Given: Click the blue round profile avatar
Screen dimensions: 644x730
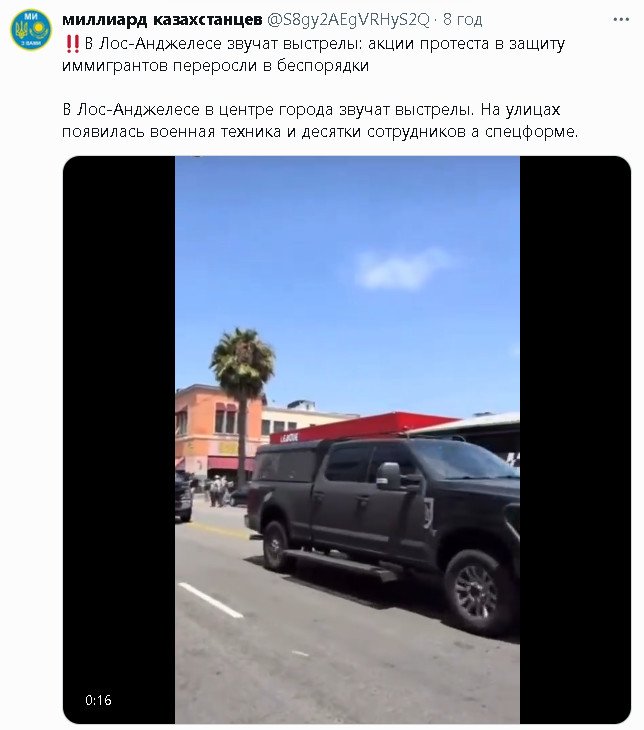Looking at the screenshot, I should (31, 30).
